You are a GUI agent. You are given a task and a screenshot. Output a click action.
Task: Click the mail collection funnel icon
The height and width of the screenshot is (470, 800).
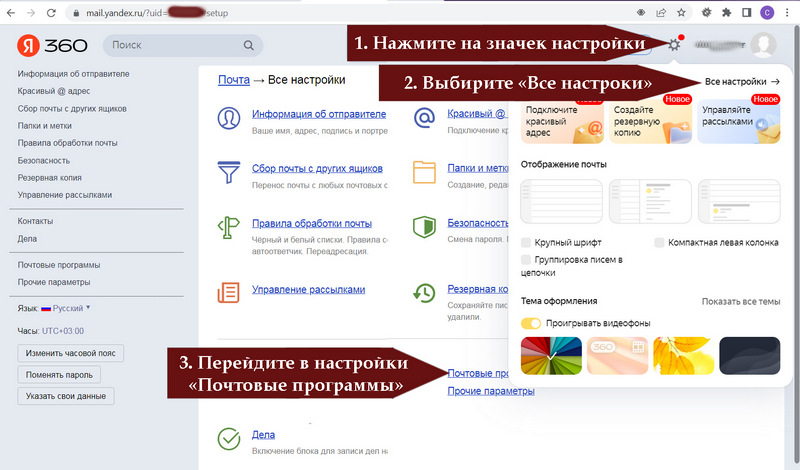(229, 173)
